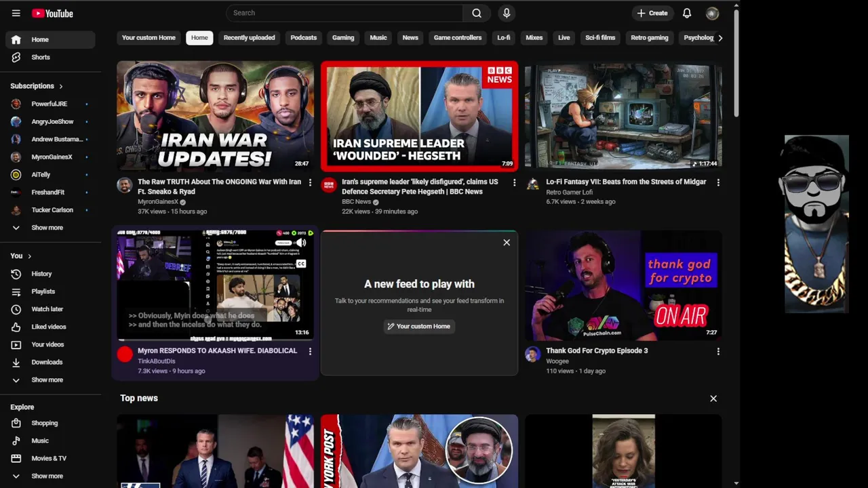The height and width of the screenshot is (488, 868).
Task: Open Subscriptions section chevron
Action: pos(61,86)
